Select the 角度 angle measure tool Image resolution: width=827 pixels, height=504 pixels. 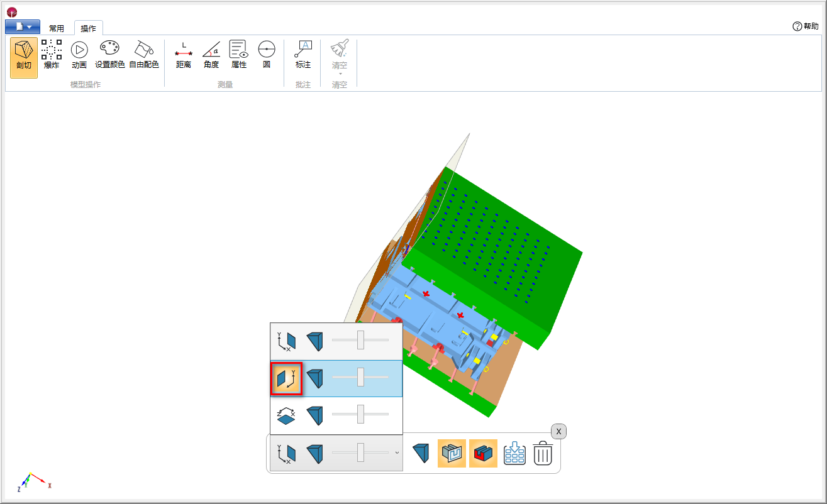pyautogui.click(x=211, y=55)
